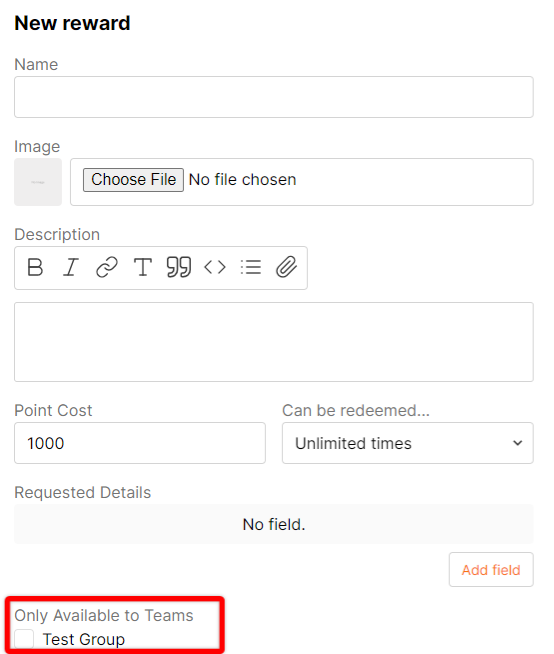Viewport: 554px width, 654px height.
Task: Insert code formatting with brackets icon
Action: click(214, 267)
